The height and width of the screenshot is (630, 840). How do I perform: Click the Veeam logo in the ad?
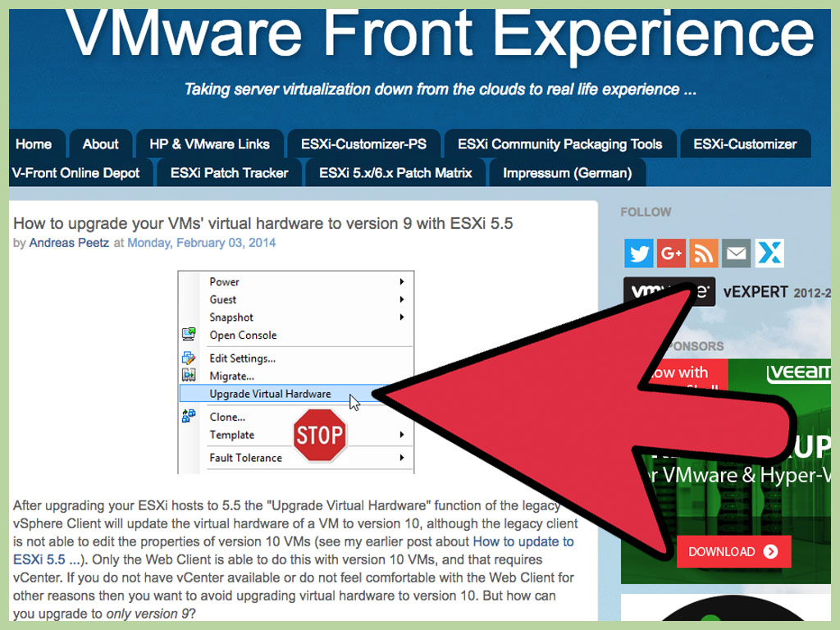click(799, 373)
